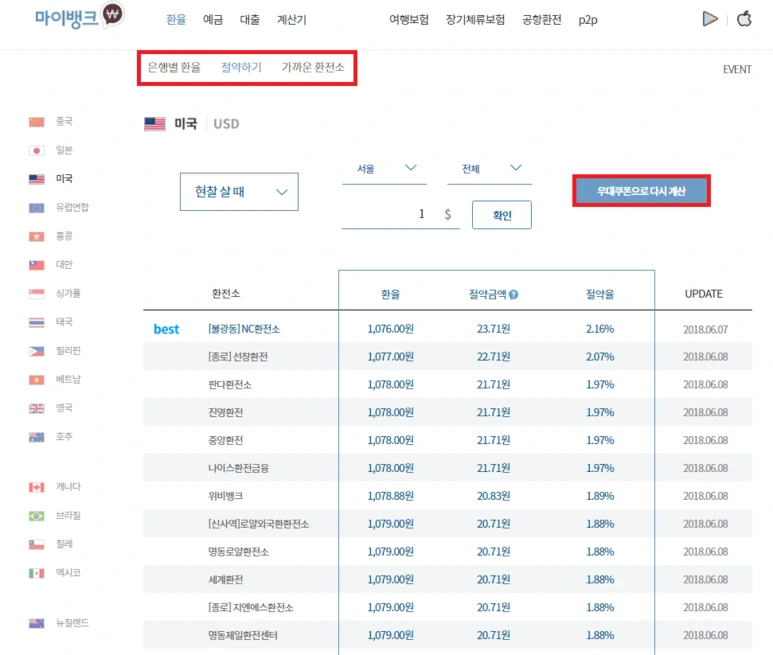Select the Brazil flag icon

pyautogui.click(x=36, y=516)
